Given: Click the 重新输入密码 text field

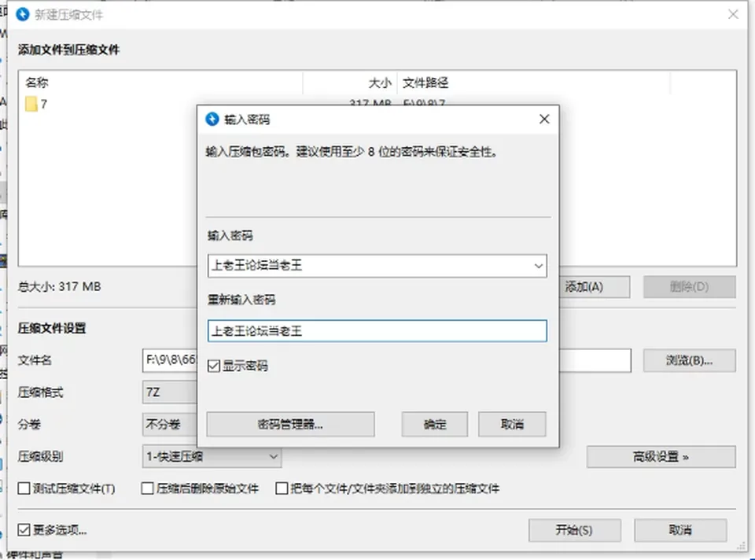Looking at the screenshot, I should coord(377,331).
